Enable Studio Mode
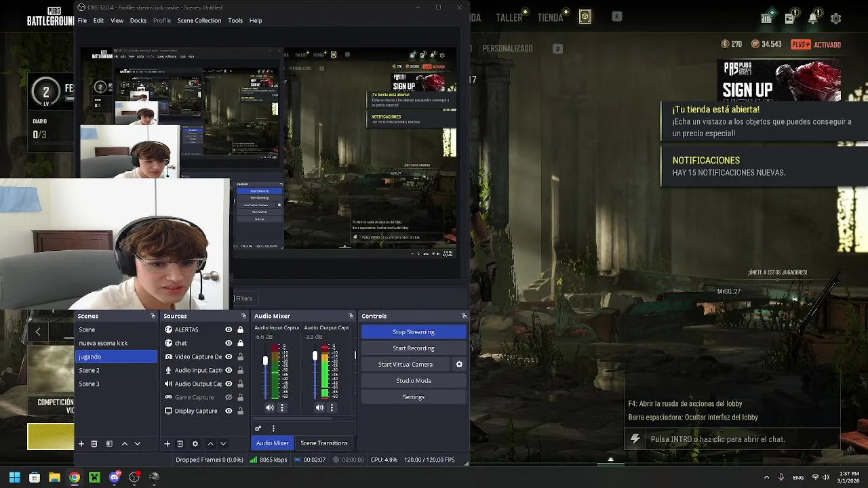Image resolution: width=868 pixels, height=488 pixels. pyautogui.click(x=414, y=381)
